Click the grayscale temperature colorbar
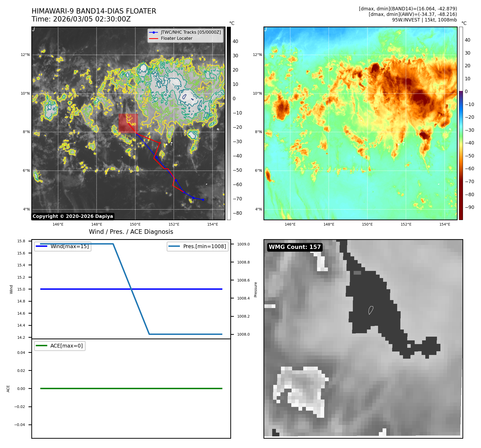Viewport: 481px width, 448px height. pyautogui.click(x=229, y=123)
